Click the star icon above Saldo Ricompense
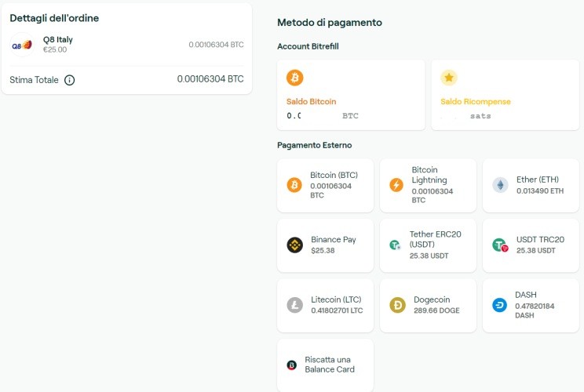 (449, 78)
